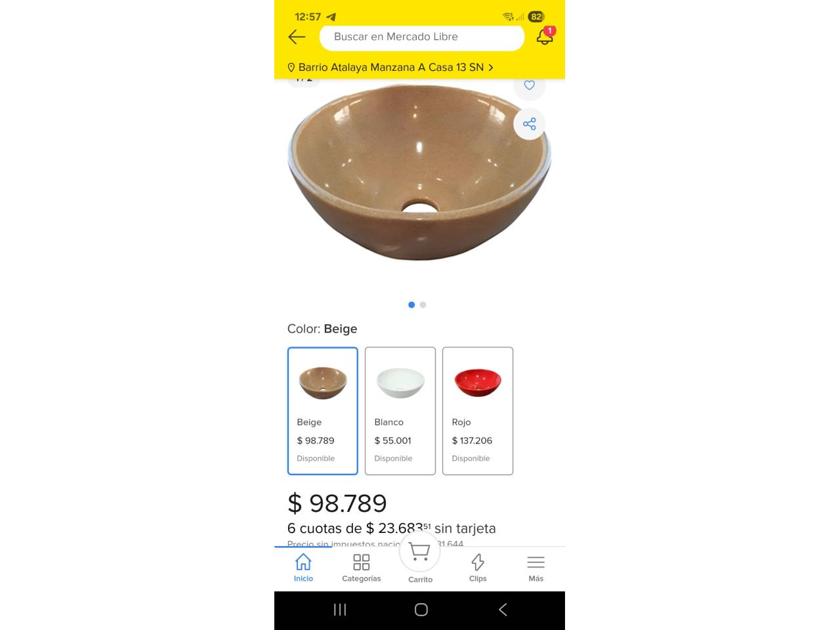Select the Blanco color variant
The image size is (840, 630).
(x=400, y=411)
